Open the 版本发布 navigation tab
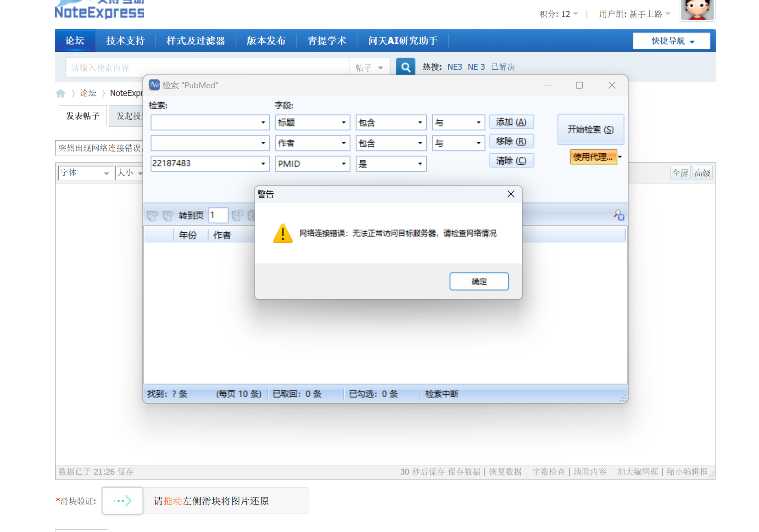Viewport: 759px width, 532px height. [266, 41]
